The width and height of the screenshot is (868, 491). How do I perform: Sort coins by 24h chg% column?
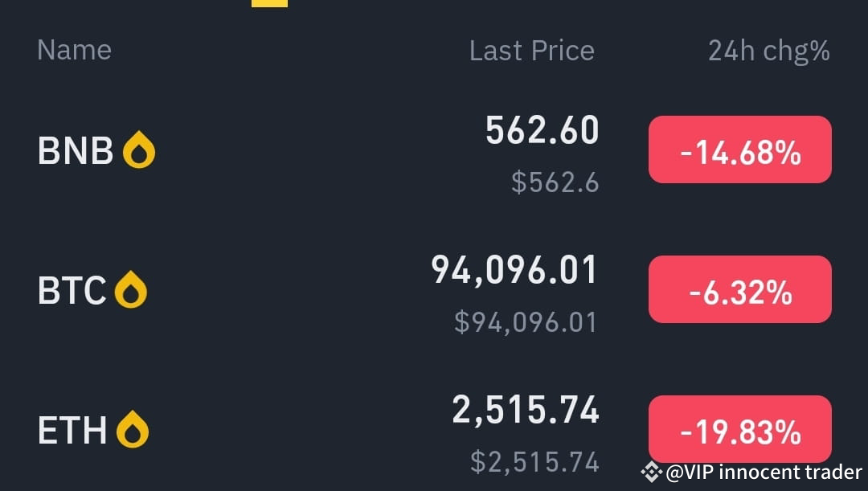pos(767,50)
